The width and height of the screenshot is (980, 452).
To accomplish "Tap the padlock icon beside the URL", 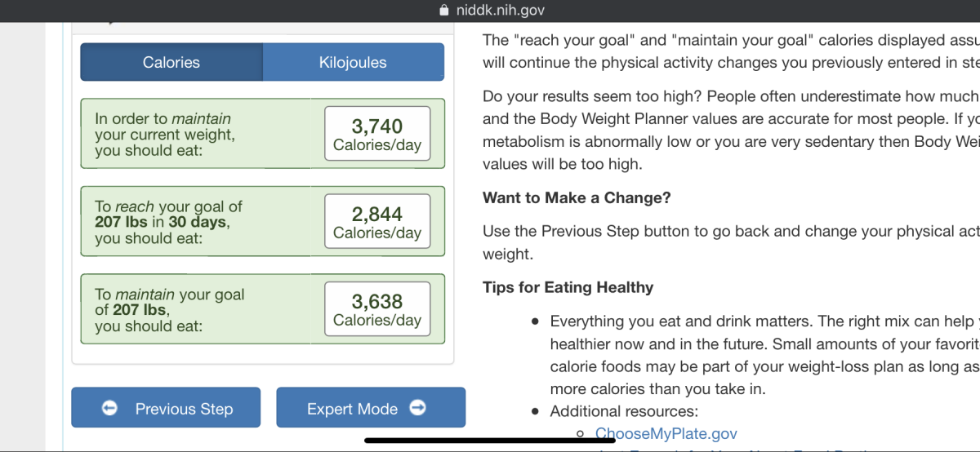I will click(444, 11).
